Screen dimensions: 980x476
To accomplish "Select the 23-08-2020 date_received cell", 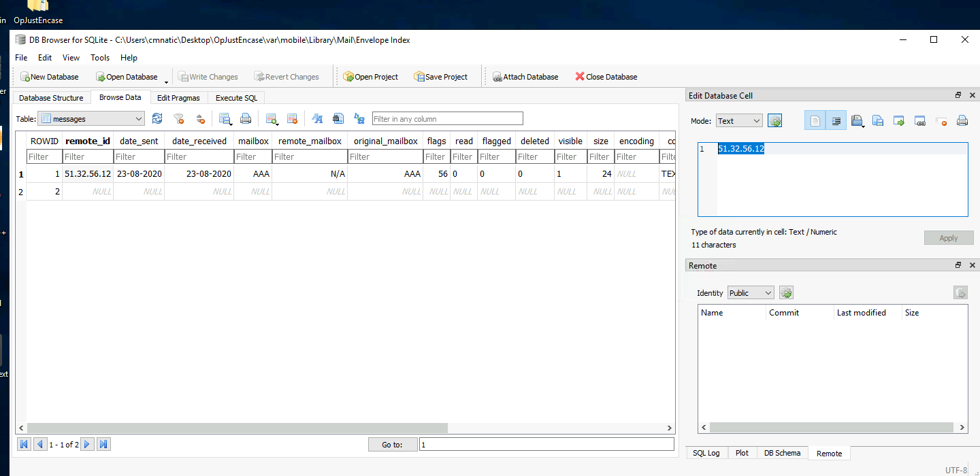I will 199,174.
